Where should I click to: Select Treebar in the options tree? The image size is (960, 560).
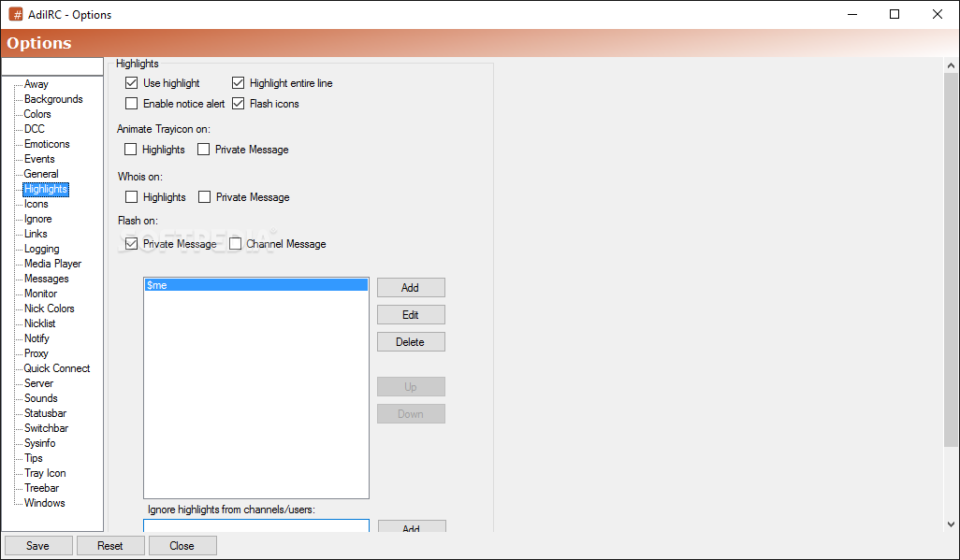(41, 488)
